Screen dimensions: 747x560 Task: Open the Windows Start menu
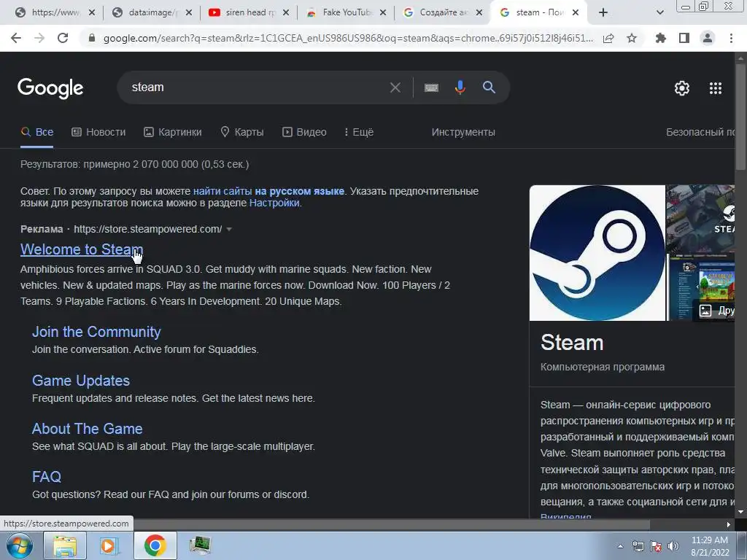coord(20,545)
